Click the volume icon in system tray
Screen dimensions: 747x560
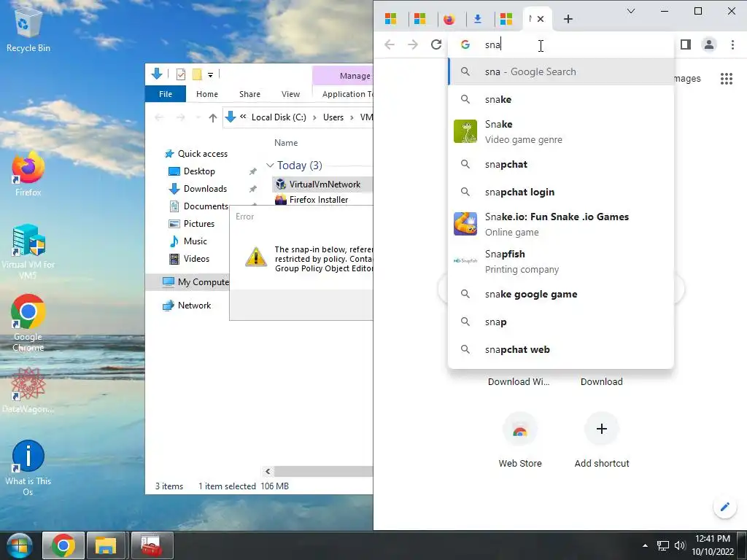[680, 545]
